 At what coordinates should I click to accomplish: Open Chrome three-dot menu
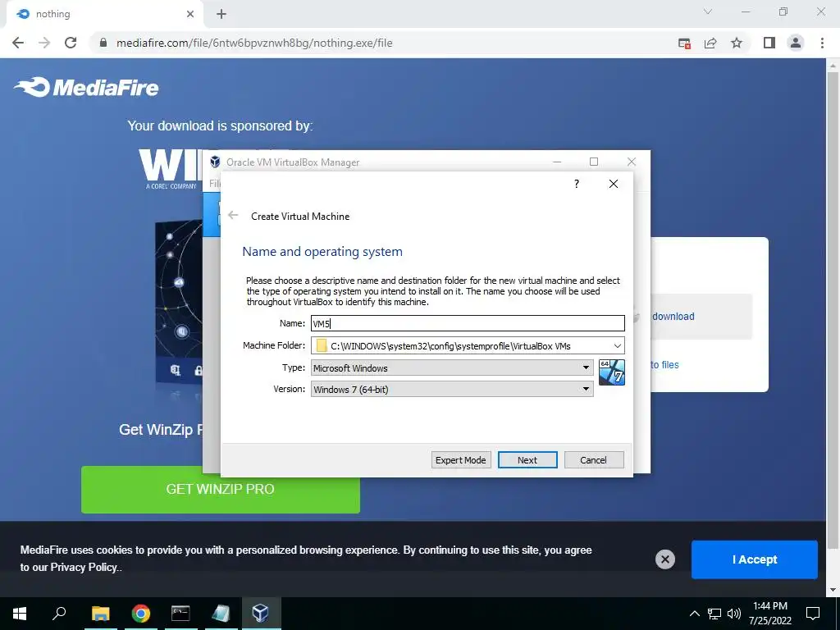coord(822,43)
